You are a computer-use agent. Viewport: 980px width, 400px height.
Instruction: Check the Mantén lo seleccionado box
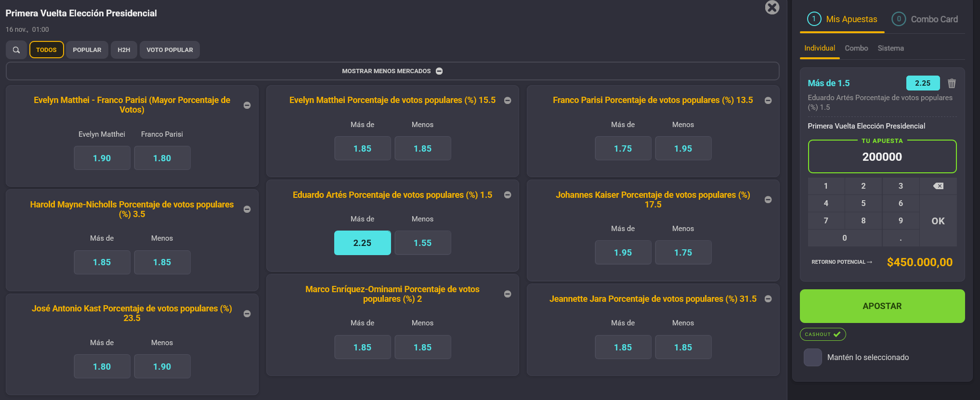coord(812,358)
